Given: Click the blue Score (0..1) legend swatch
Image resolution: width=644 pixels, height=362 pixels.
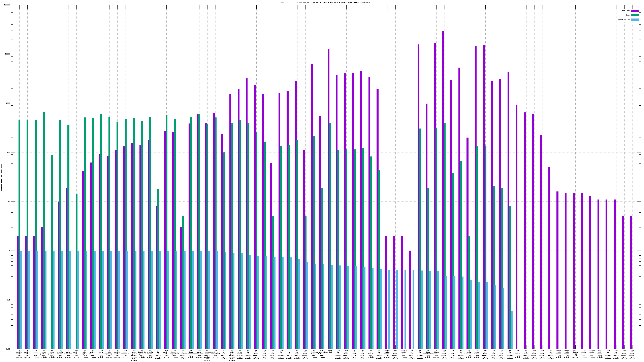Looking at the screenshot, I should (x=635, y=20).
